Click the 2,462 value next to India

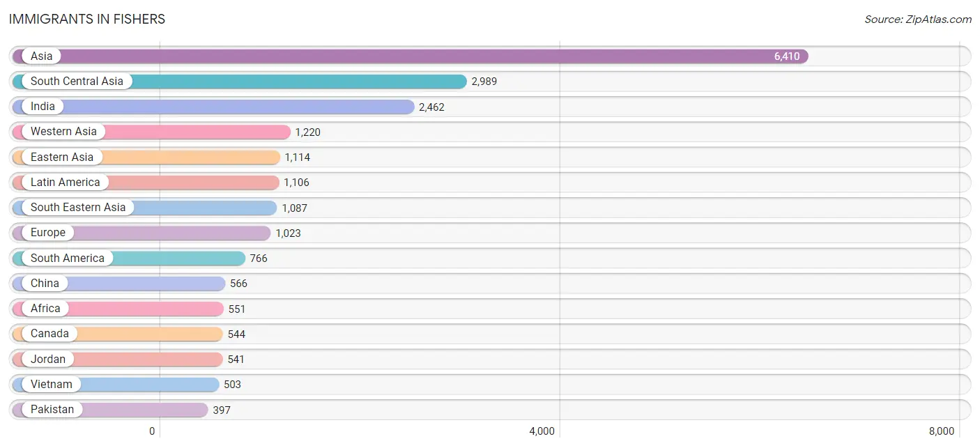(x=431, y=107)
